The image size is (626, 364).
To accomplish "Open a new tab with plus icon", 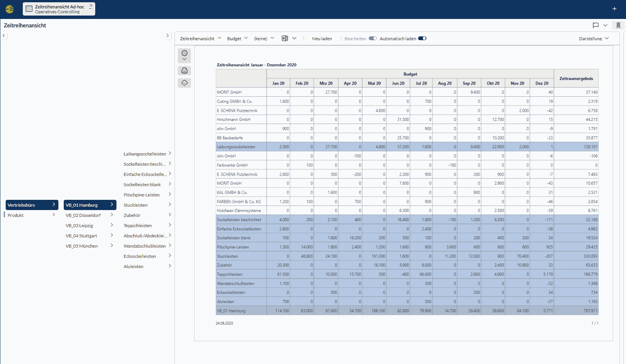I will coord(614,9).
